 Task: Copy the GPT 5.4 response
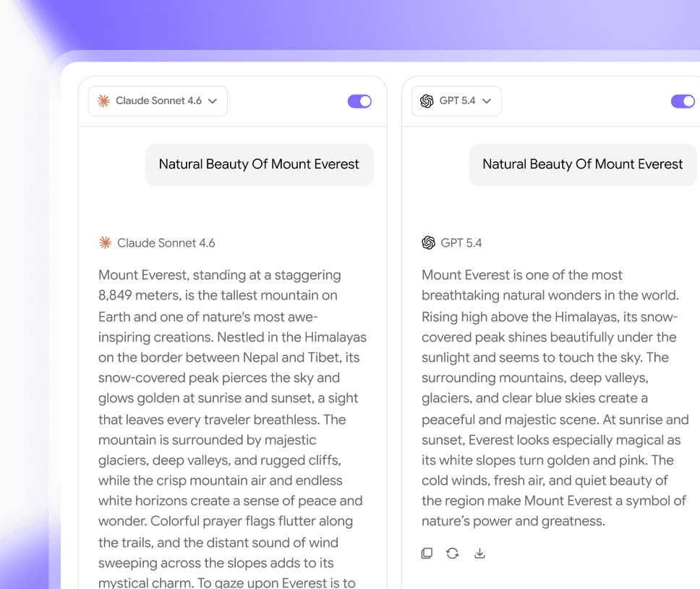point(427,554)
